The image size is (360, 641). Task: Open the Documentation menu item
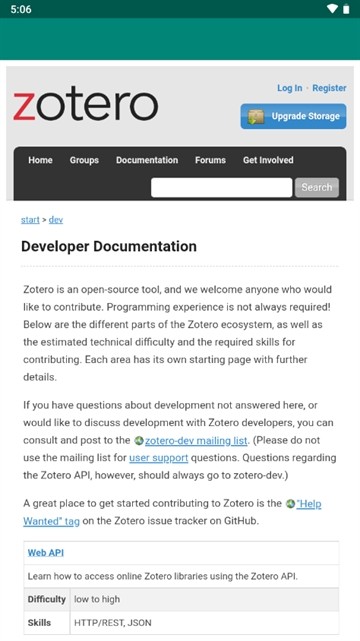tap(147, 160)
